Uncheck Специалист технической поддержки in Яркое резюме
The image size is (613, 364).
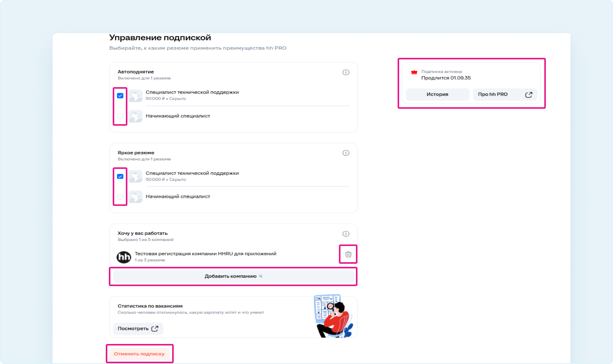tap(120, 177)
